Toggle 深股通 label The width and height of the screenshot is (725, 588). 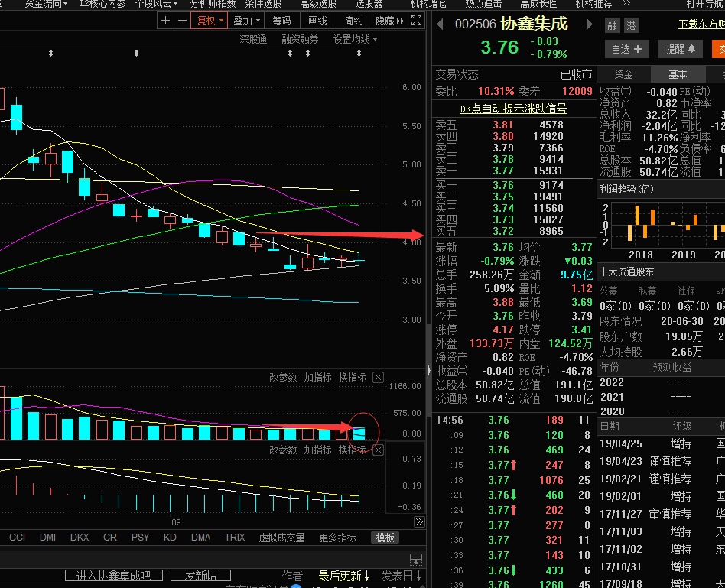click(x=253, y=40)
